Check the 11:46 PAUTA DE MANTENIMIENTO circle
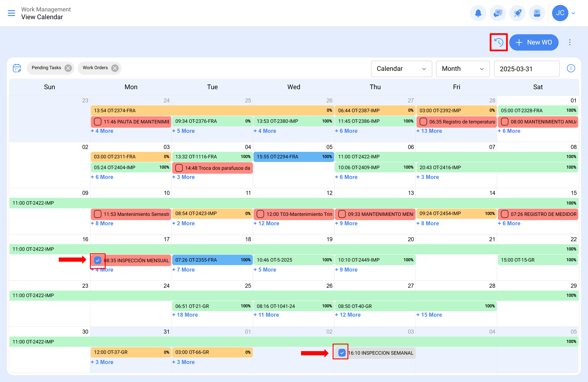This screenshot has width=588, height=382. pos(97,121)
